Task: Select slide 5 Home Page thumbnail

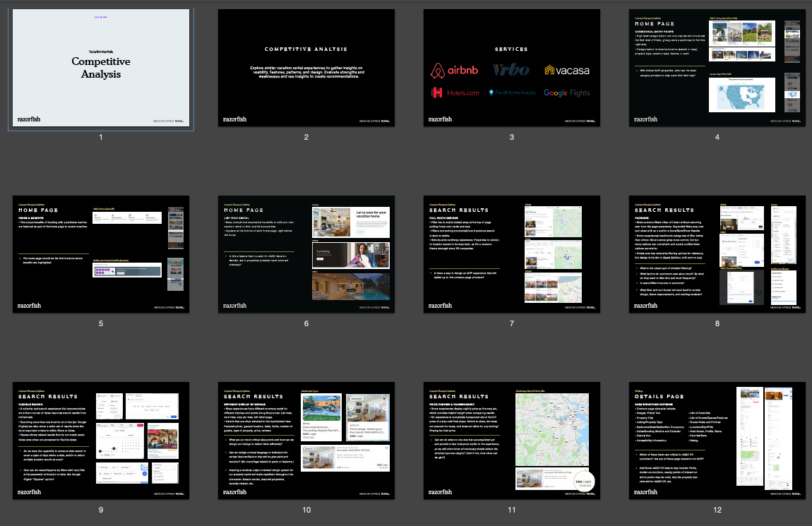Action: 101,254
